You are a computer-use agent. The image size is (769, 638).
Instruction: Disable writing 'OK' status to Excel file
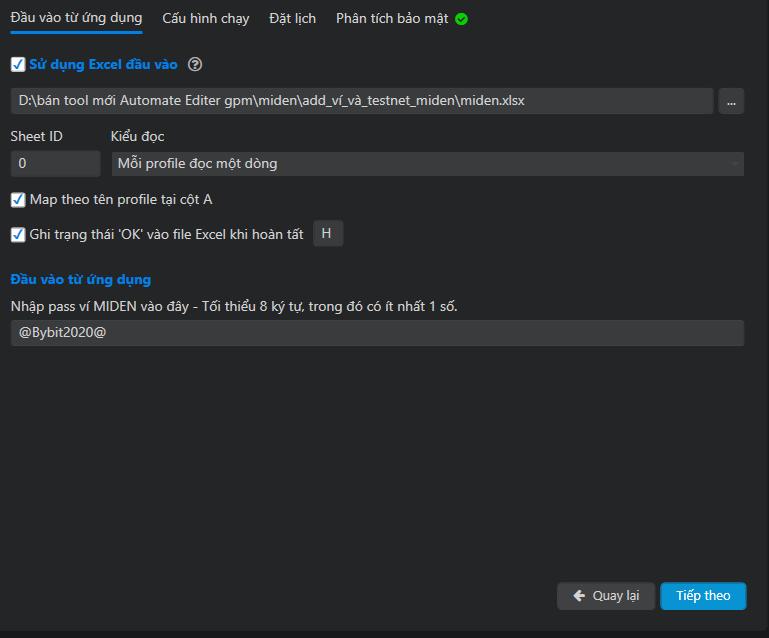(18, 234)
